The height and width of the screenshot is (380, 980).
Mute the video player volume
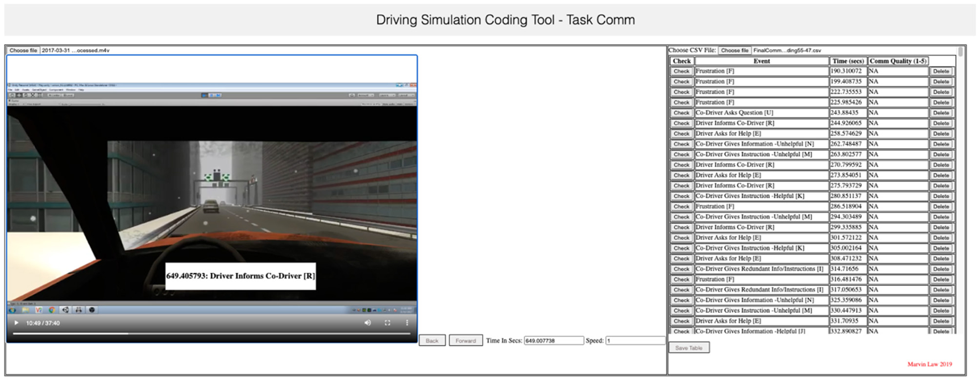point(368,323)
